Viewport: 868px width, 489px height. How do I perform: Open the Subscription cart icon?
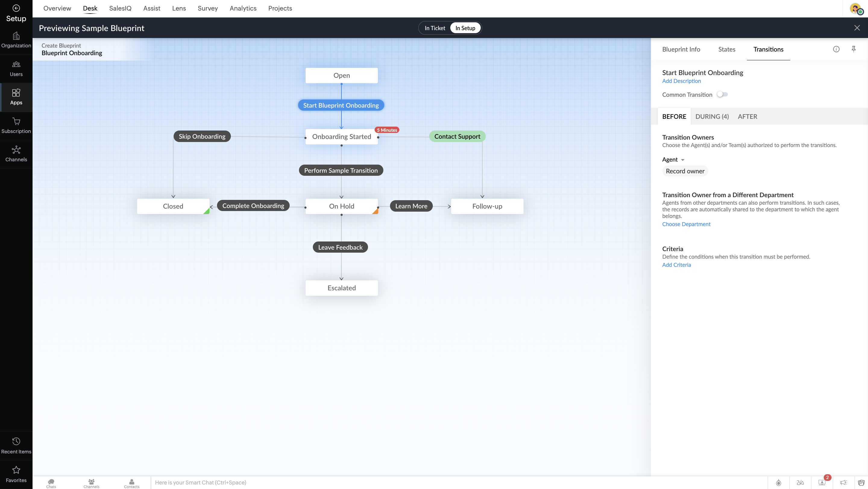16,121
